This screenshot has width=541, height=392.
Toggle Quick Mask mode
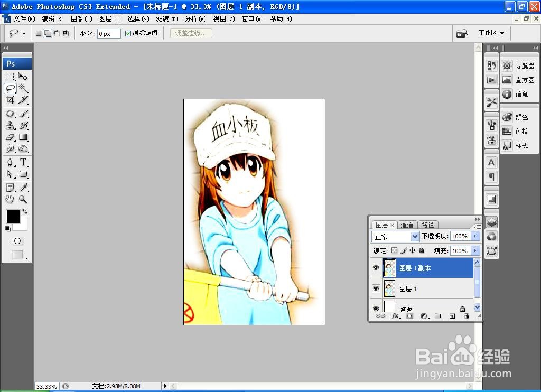[17, 241]
